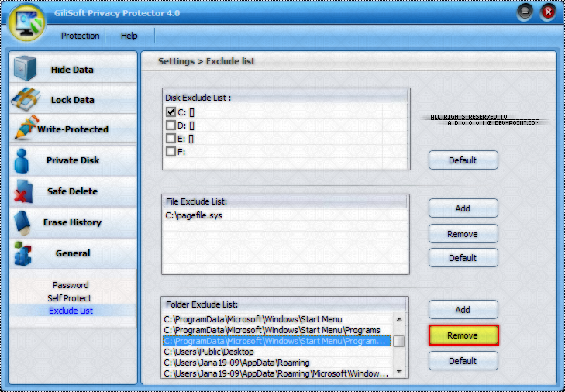This screenshot has width=565, height=392.
Task: Click the GiliSoft application logo icon
Action: click(27, 22)
